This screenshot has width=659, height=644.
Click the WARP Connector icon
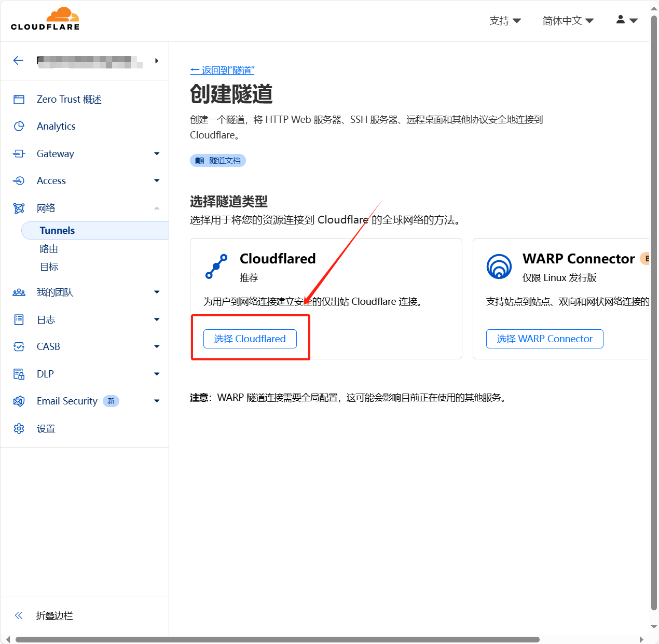coord(499,267)
